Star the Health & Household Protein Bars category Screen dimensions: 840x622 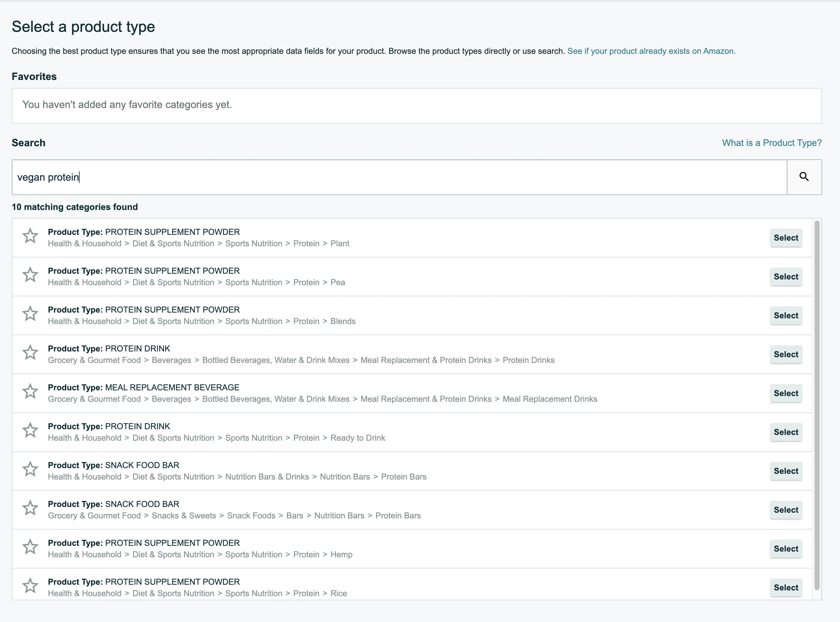click(x=30, y=469)
